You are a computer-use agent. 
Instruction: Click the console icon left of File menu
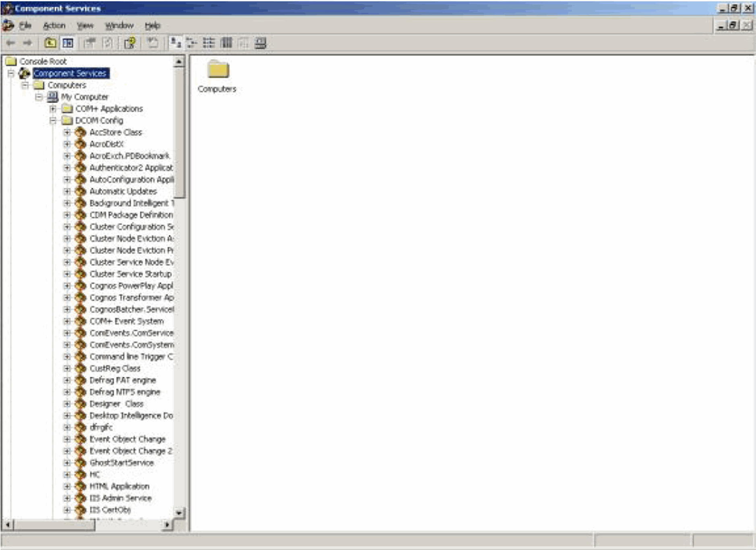click(8, 25)
